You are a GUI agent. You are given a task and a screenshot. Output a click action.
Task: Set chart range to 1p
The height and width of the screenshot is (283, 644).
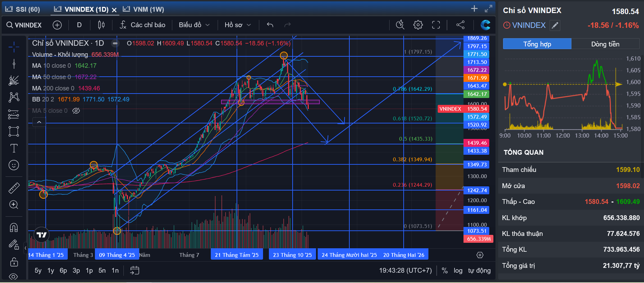click(89, 271)
